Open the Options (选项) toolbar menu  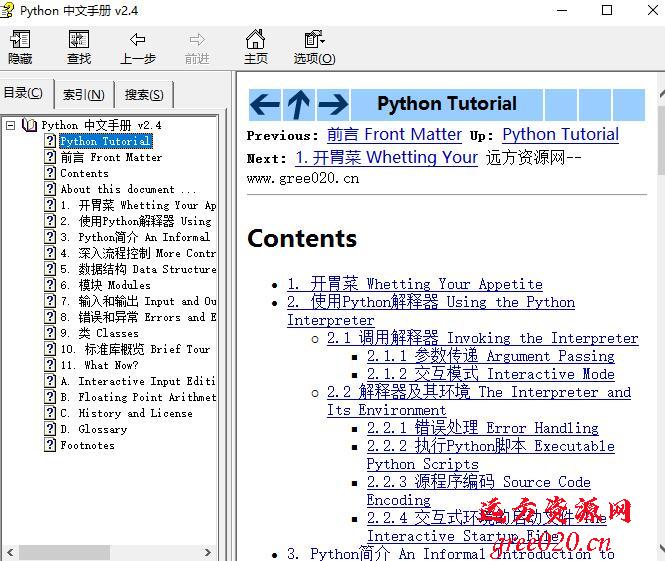point(314,40)
